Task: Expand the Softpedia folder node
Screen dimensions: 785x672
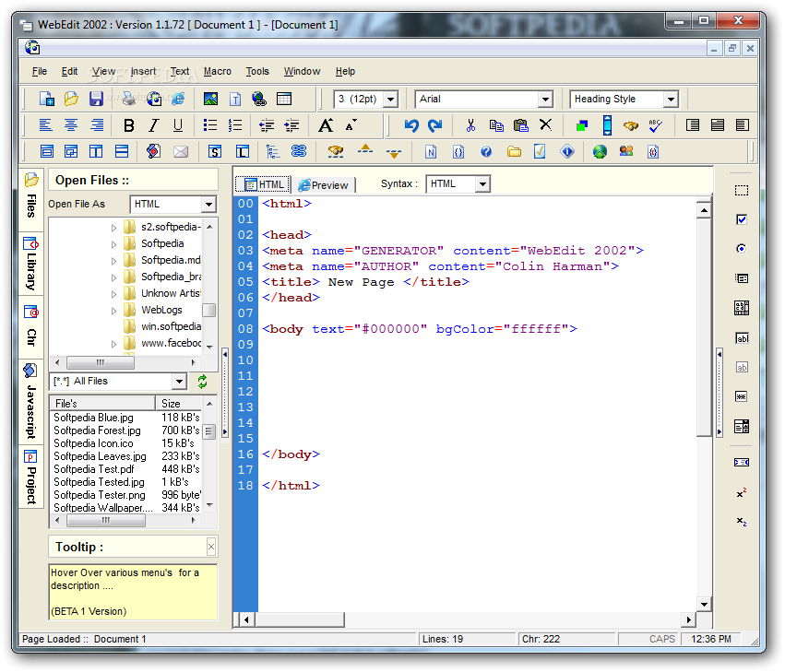Action: tap(113, 244)
